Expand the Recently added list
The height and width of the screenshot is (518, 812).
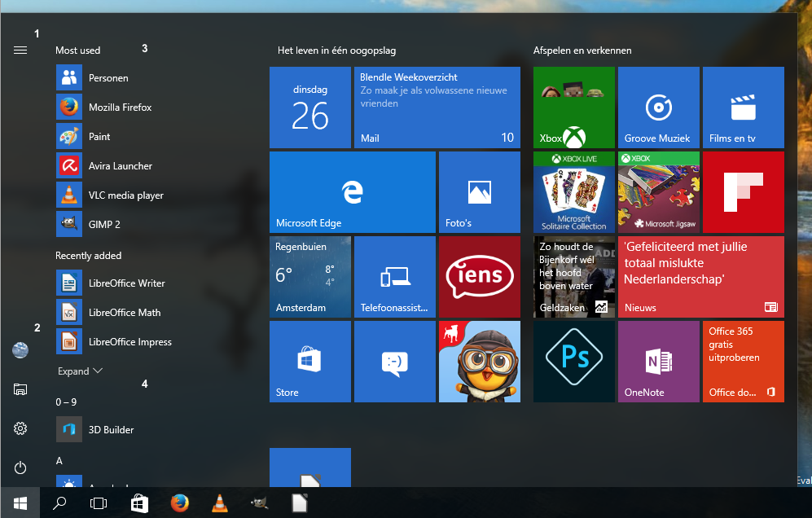80,371
